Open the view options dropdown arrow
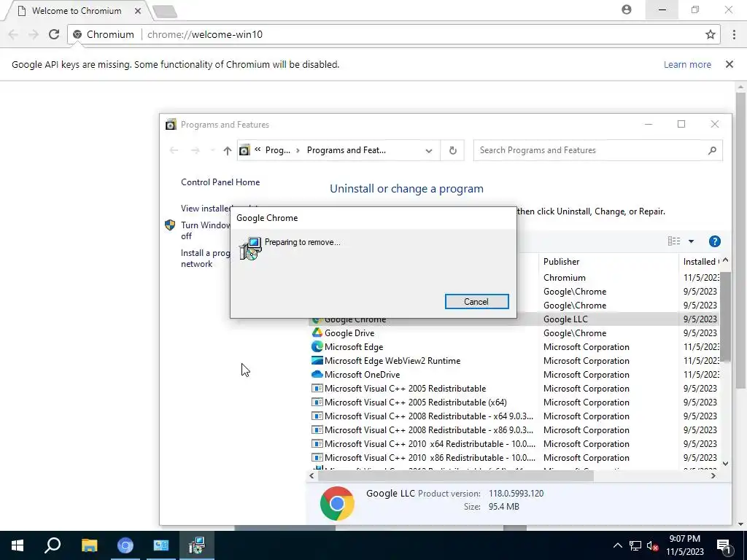This screenshot has width=747, height=560. coord(692,241)
